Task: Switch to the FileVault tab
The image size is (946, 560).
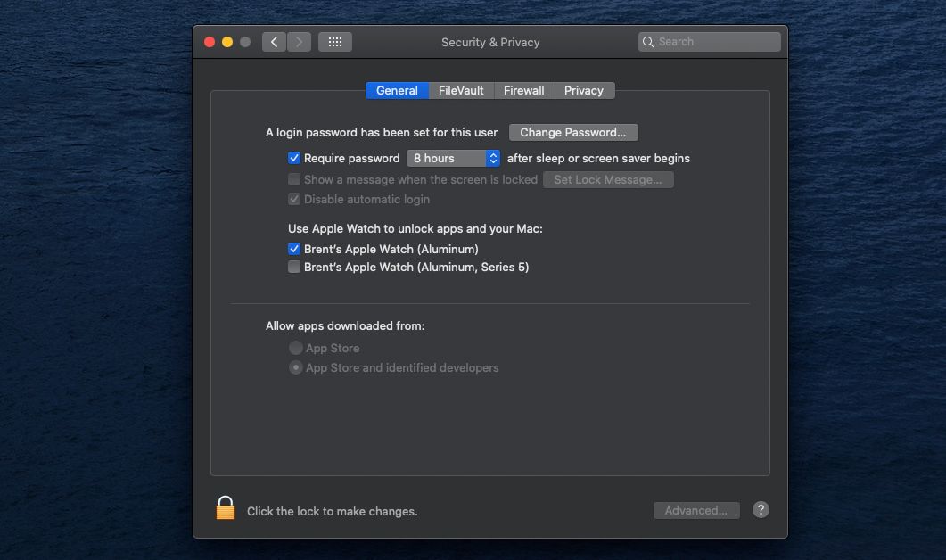Action: pos(461,90)
